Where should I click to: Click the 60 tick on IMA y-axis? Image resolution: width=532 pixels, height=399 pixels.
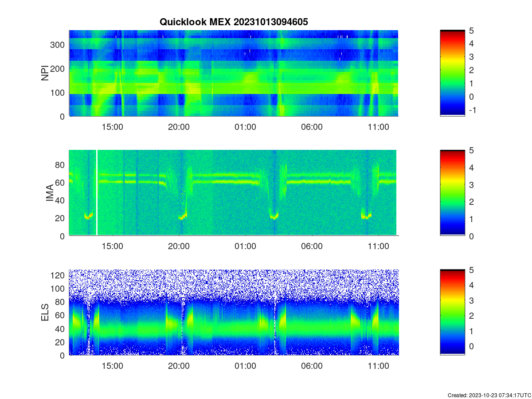61,182
